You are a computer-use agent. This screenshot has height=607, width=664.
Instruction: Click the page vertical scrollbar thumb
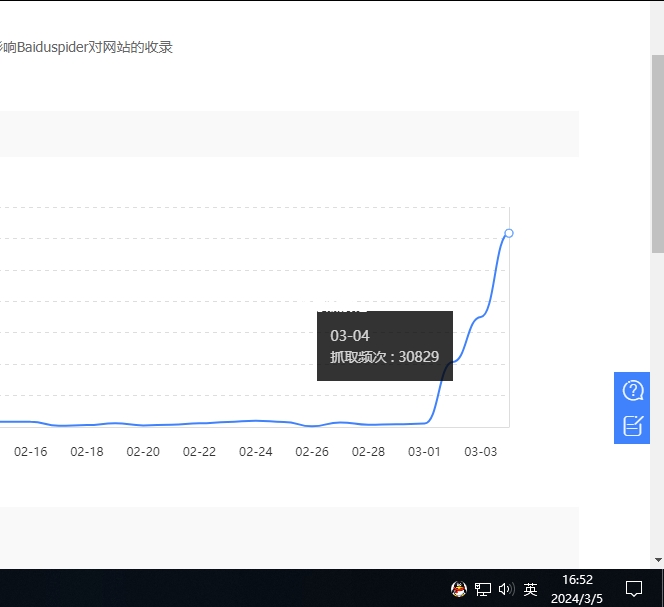tap(658, 154)
